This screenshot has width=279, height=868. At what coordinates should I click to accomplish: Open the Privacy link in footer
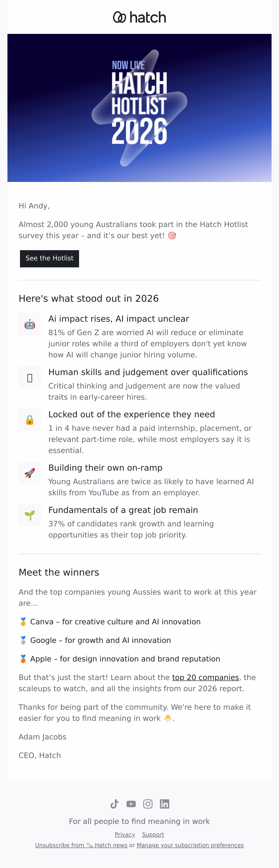point(125,835)
